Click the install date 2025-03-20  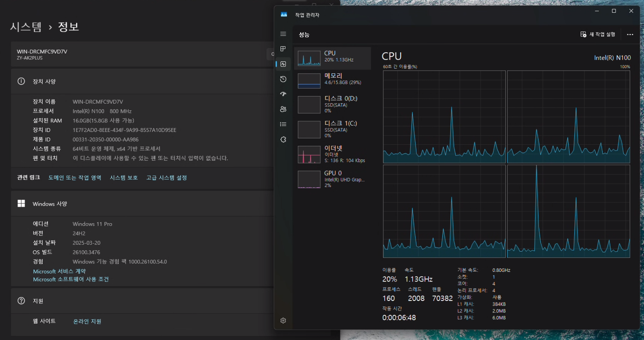point(86,243)
